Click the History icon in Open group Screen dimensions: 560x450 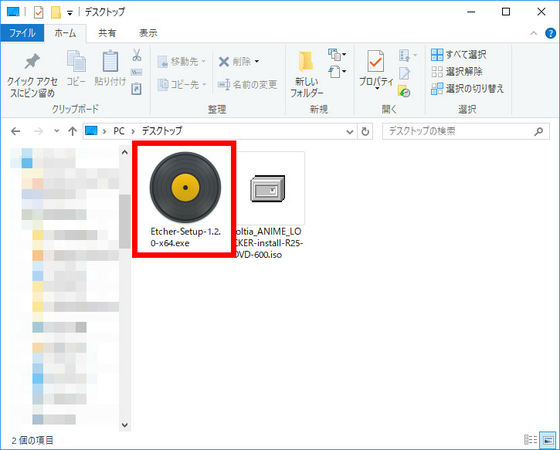(x=404, y=91)
